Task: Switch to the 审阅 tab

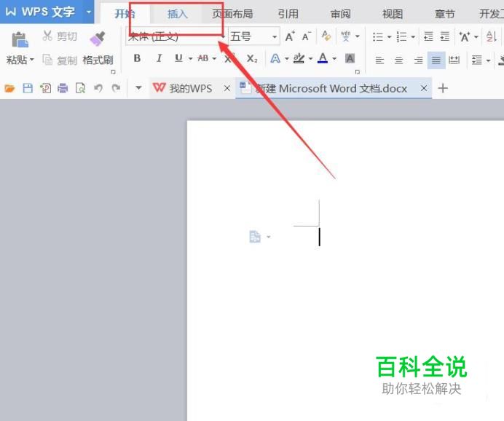Action: tap(340, 14)
